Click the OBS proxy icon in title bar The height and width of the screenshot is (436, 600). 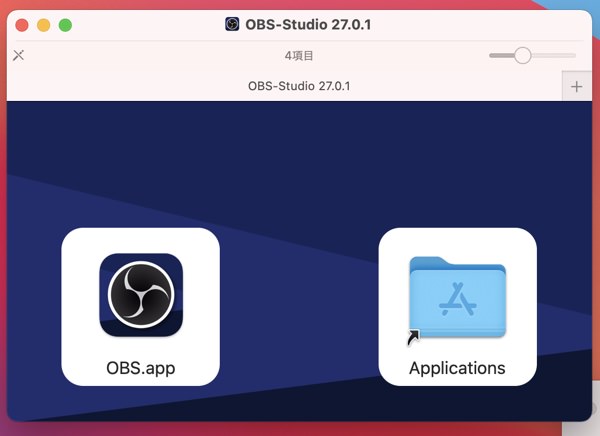point(232,24)
